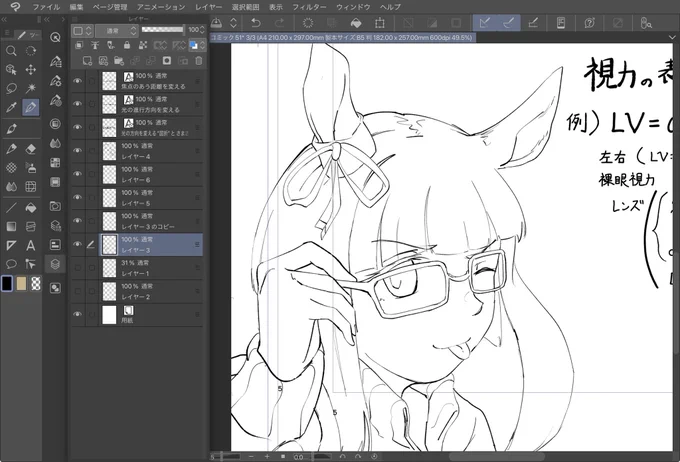Click the Undo arrow in command bar
680x462 pixels.
[x=256, y=23]
